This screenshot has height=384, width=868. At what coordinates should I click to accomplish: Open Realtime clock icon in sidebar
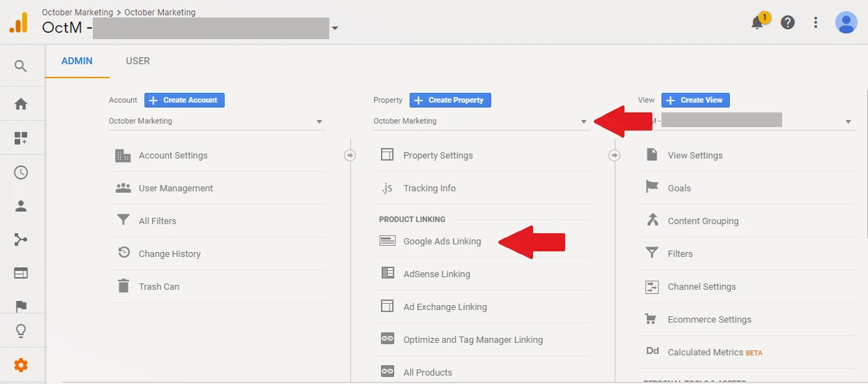(x=21, y=172)
